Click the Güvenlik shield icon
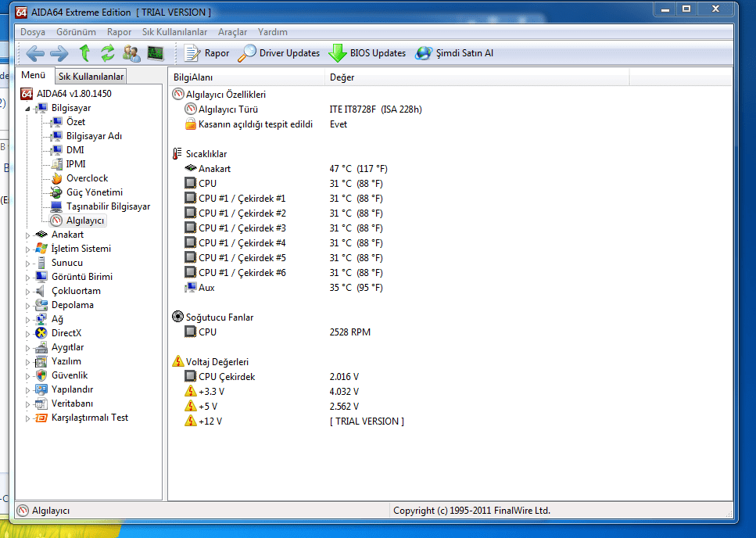756x538 pixels. [41, 375]
